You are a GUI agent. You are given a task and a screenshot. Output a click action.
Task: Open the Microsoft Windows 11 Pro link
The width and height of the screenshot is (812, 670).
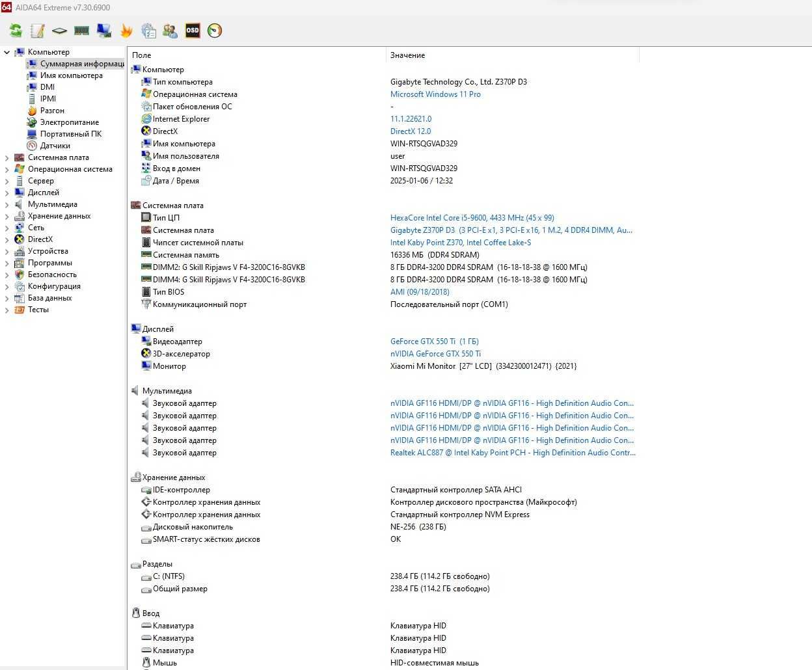(x=435, y=94)
